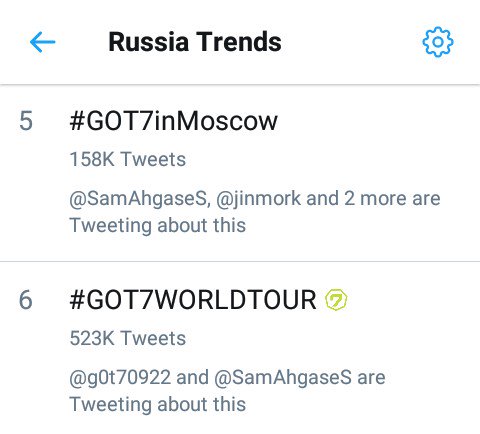Tap the 523K Tweets count

pos(128,338)
